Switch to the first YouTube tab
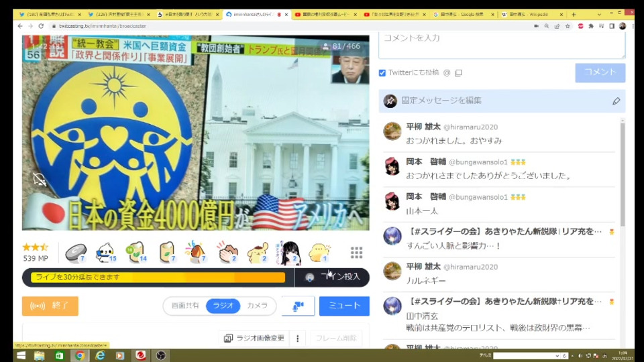 (326, 14)
